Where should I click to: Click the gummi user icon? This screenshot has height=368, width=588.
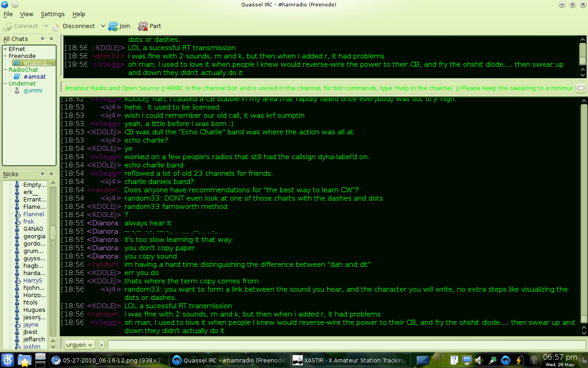[17, 91]
